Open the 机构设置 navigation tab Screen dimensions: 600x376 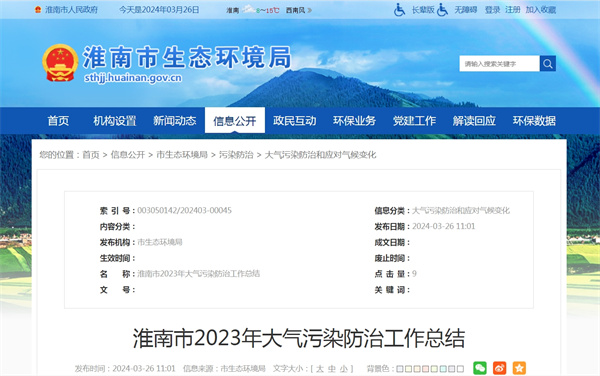coord(115,121)
